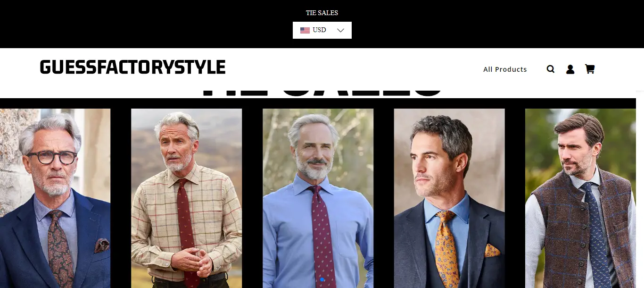This screenshot has width=644, height=288.
Task: Click the page's vertical scrollbar track
Action: coord(640,189)
